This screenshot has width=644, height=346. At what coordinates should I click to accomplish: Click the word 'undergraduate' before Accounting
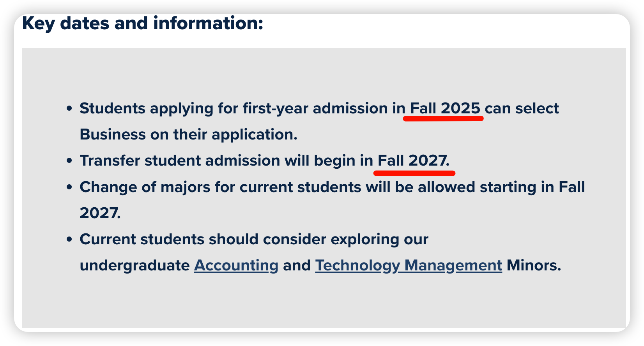pyautogui.click(x=134, y=266)
